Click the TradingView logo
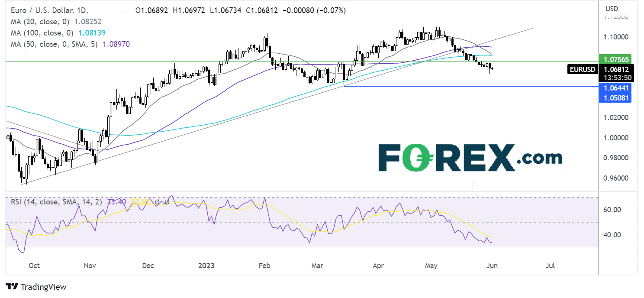Viewport: 644px width, 298px height. pyautogui.click(x=36, y=287)
